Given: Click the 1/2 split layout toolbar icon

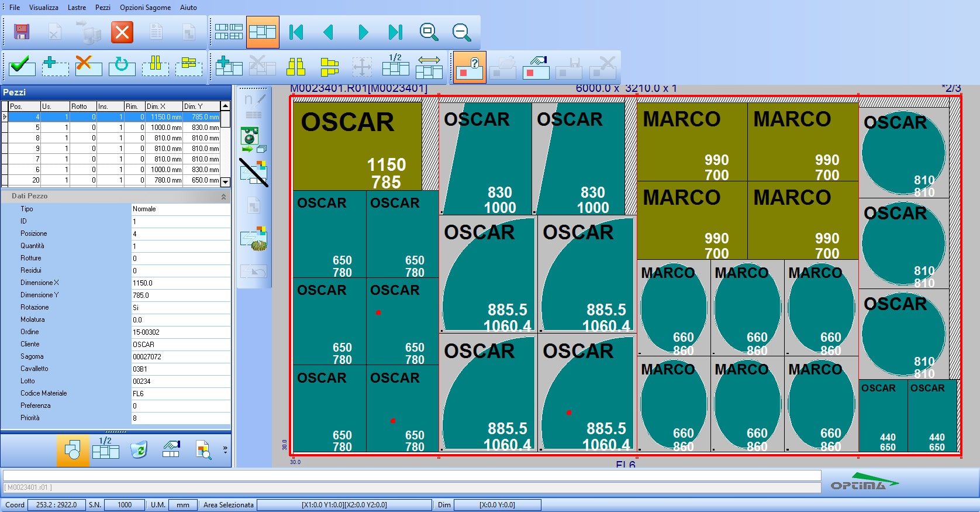Looking at the screenshot, I should coord(395,66).
